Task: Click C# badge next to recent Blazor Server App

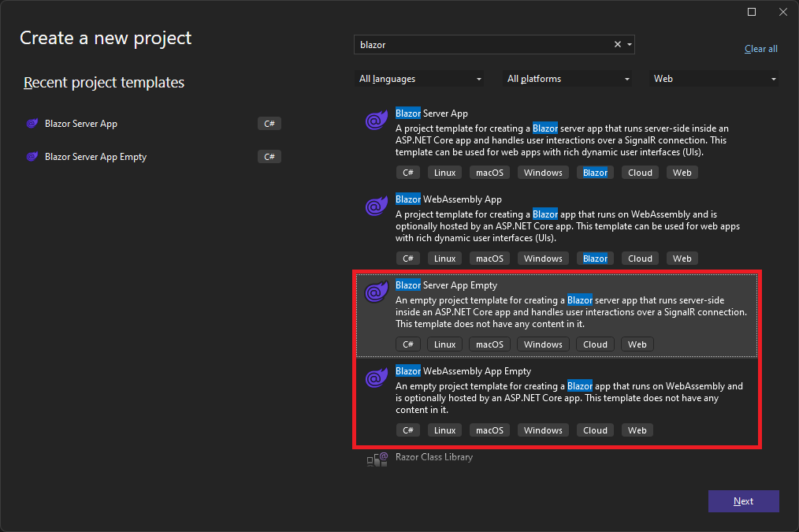Action: pyautogui.click(x=269, y=123)
